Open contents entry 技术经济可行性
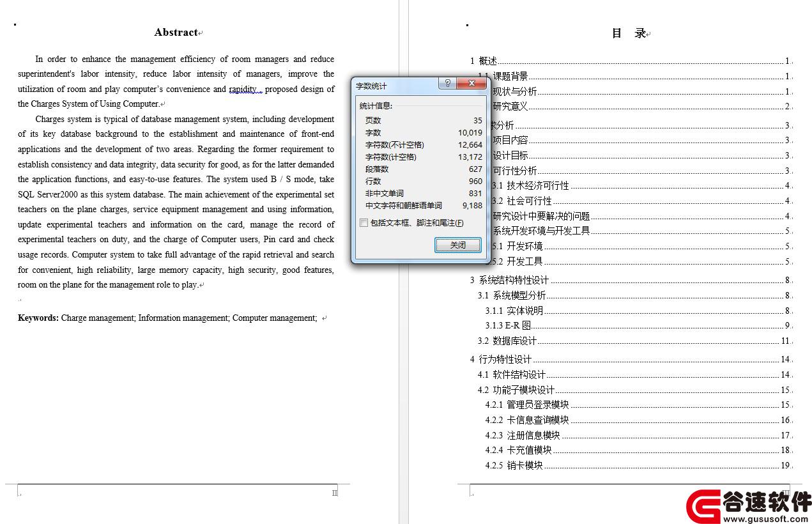The image size is (812, 524). [641, 185]
